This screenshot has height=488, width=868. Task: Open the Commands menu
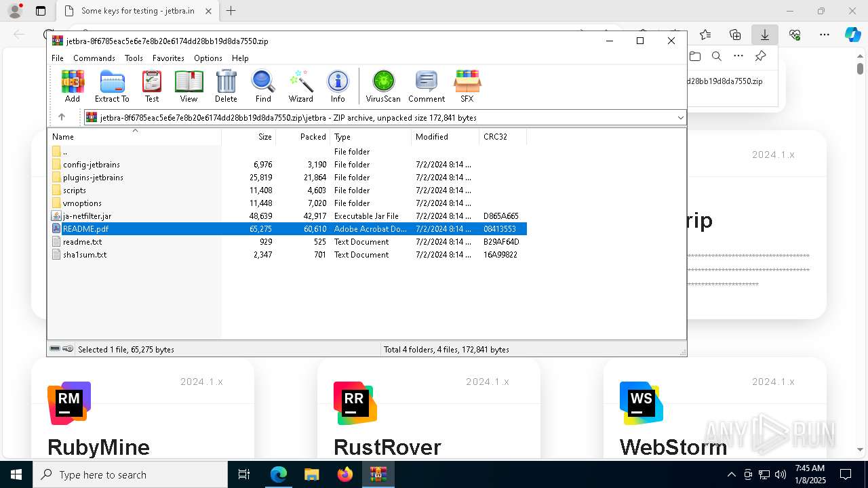pos(94,58)
